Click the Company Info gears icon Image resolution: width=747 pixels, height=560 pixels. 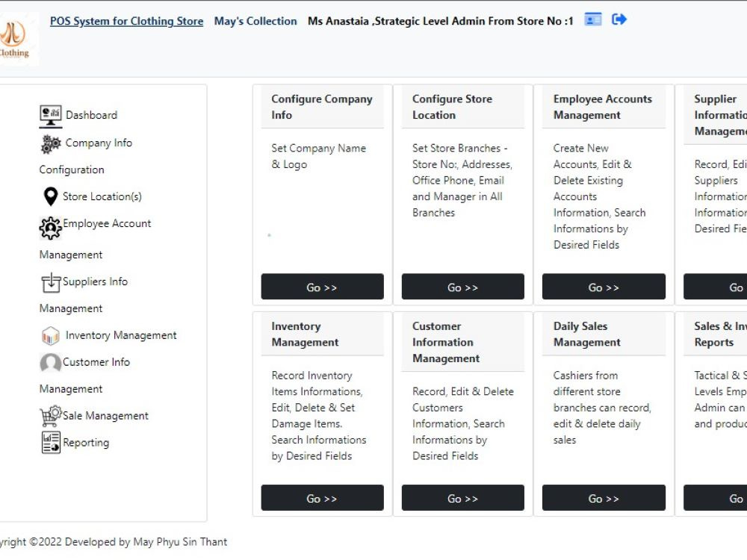point(51,144)
